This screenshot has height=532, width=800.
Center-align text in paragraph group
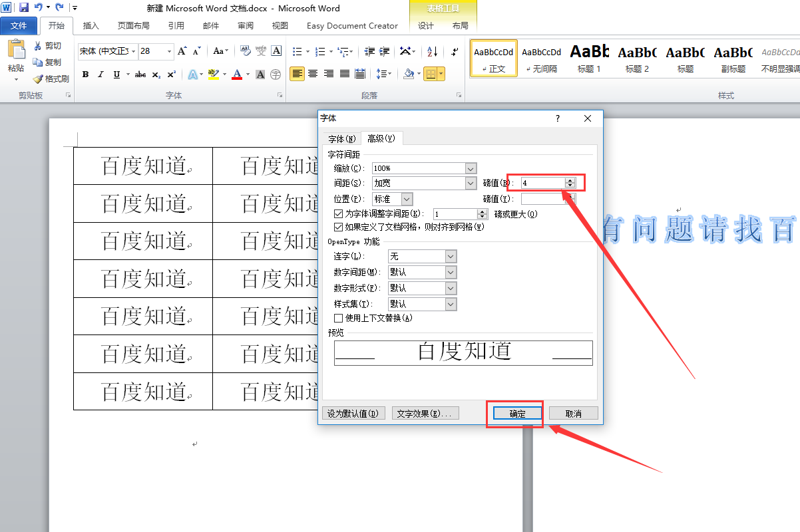click(x=313, y=74)
